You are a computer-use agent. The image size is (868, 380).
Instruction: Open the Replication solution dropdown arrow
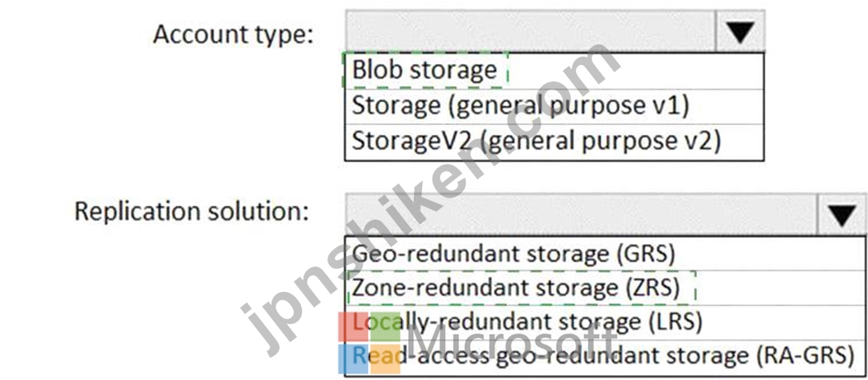tap(842, 215)
